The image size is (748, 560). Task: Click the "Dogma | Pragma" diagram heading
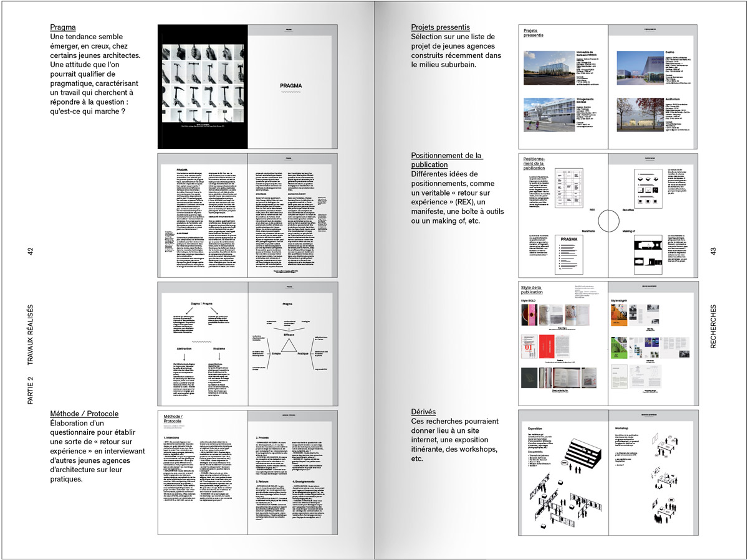[202, 303]
